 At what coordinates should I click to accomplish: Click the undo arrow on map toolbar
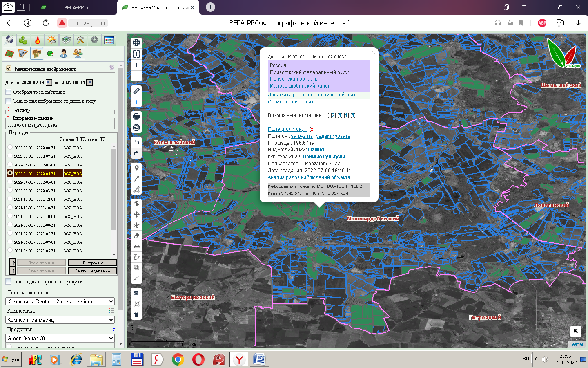(x=136, y=142)
